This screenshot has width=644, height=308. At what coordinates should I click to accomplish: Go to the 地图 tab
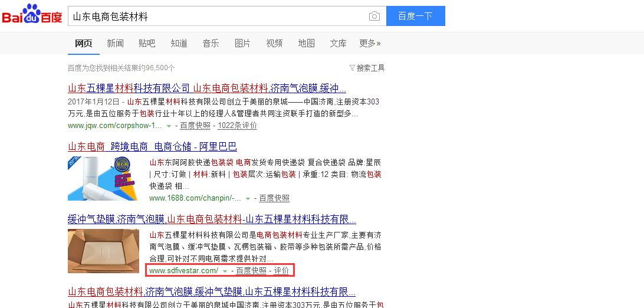(306, 43)
